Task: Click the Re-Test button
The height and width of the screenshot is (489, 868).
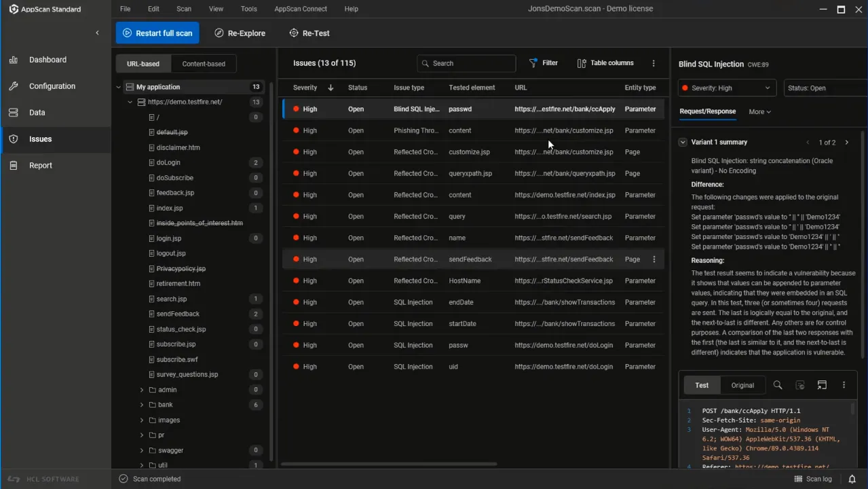Action: click(x=309, y=33)
